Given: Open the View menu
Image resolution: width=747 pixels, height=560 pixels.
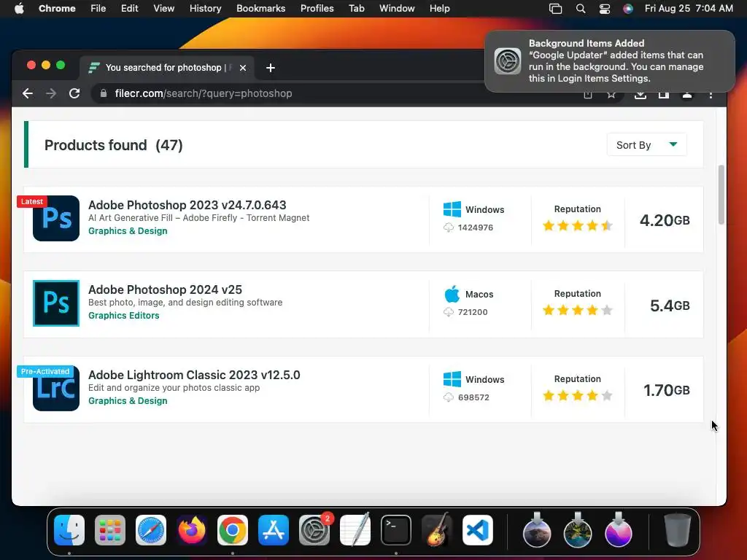Looking at the screenshot, I should [164, 9].
